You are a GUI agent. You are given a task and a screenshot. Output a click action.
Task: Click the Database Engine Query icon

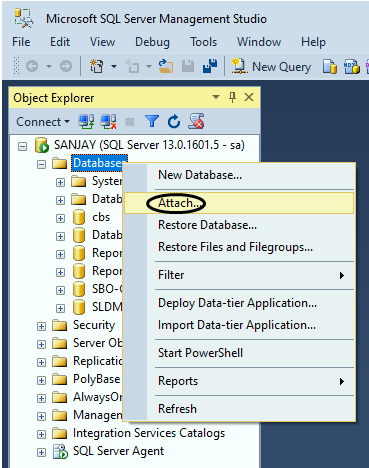tap(330, 66)
